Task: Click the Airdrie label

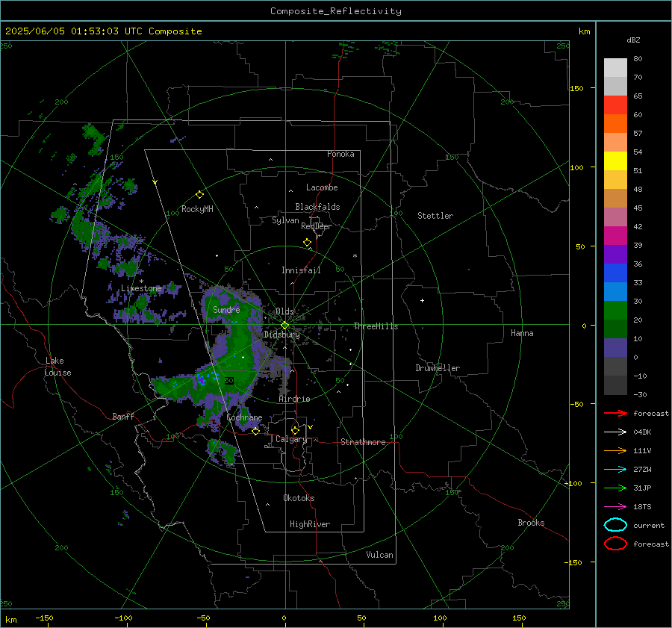Action: [294, 399]
